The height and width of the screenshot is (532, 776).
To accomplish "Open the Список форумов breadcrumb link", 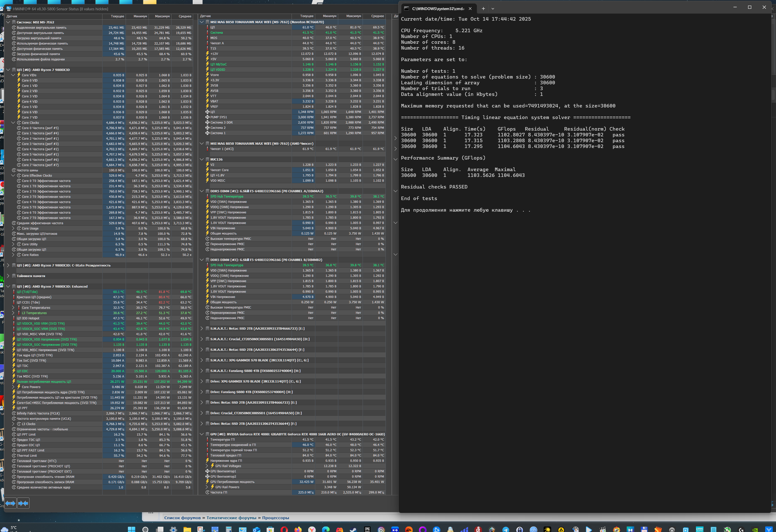I will 182,518.
